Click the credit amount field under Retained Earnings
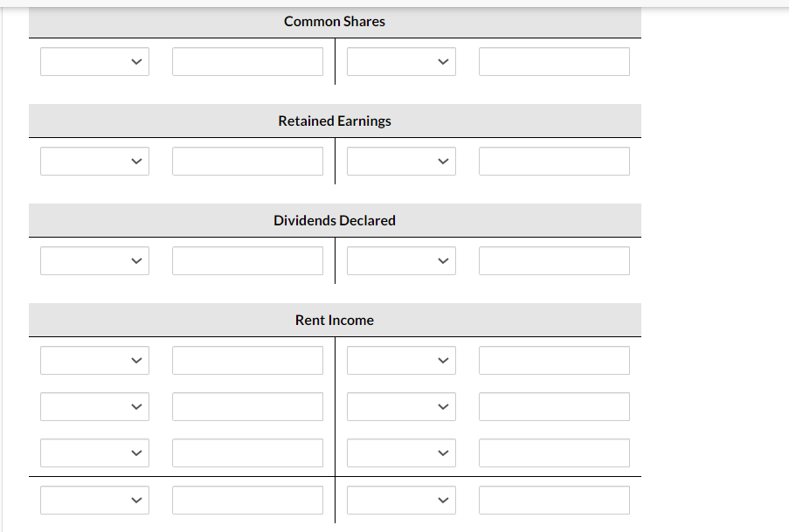Viewport: 789px width, 532px height. point(553,161)
